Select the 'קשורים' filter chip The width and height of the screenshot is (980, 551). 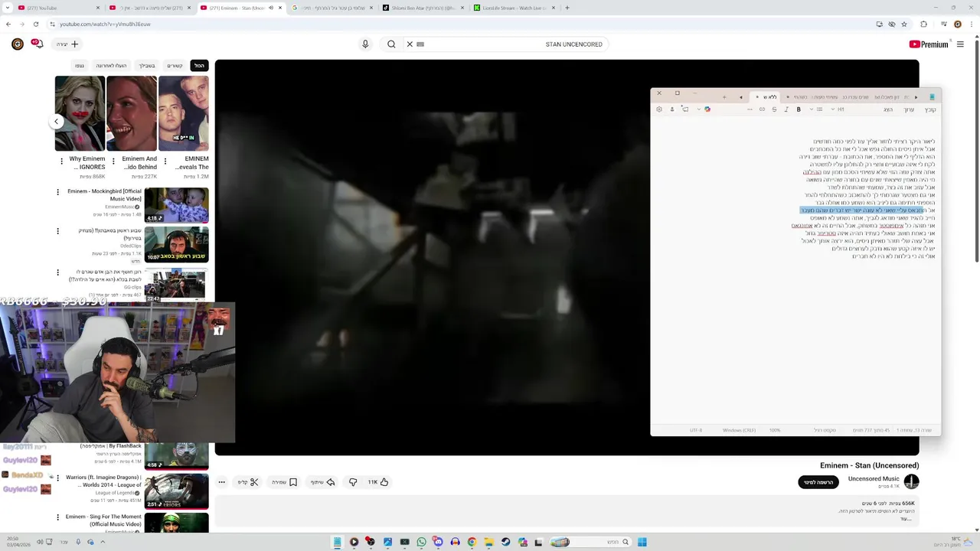pos(175,66)
